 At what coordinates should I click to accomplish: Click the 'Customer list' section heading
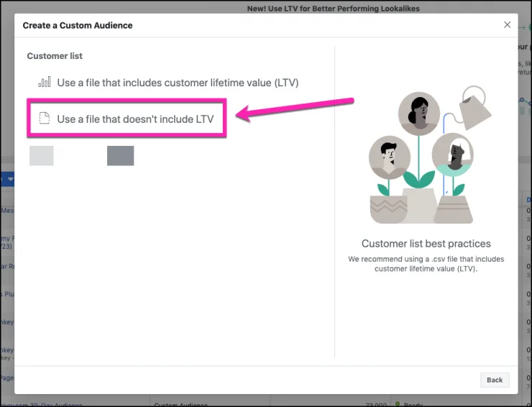[55, 56]
